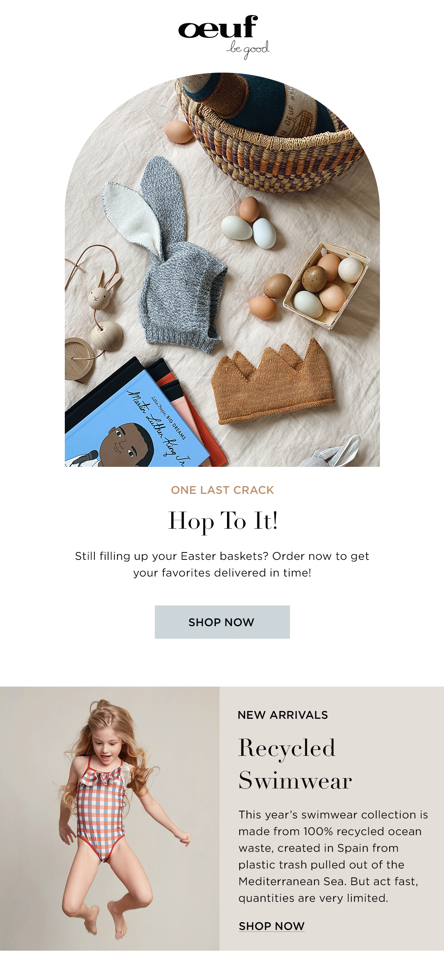Click the NEW ARRIVALS label
The width and height of the screenshot is (444, 980).
[283, 715]
